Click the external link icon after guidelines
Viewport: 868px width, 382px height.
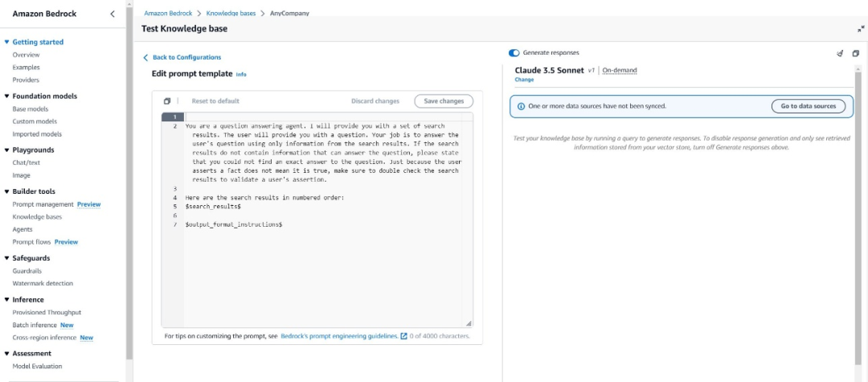[403, 336]
